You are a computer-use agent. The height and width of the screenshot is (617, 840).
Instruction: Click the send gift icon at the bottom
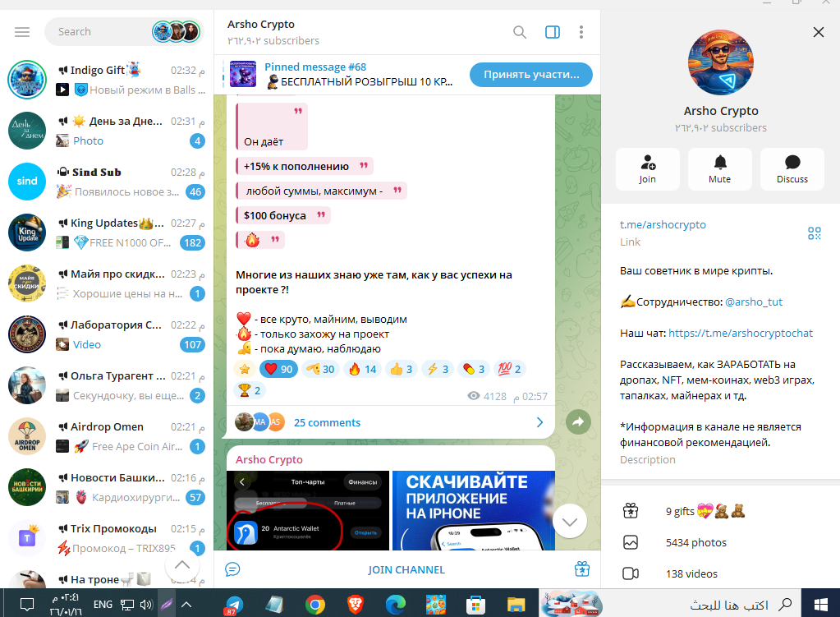coord(582,569)
